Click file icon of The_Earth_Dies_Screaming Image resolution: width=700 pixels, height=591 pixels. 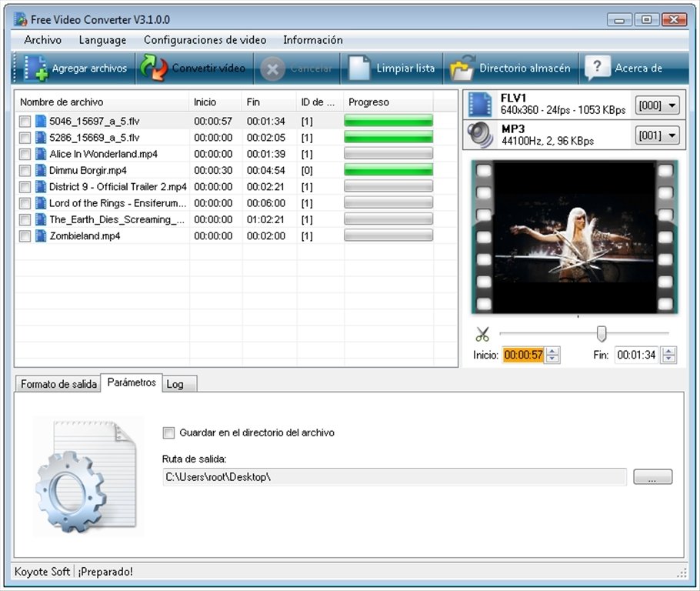pos(41,219)
